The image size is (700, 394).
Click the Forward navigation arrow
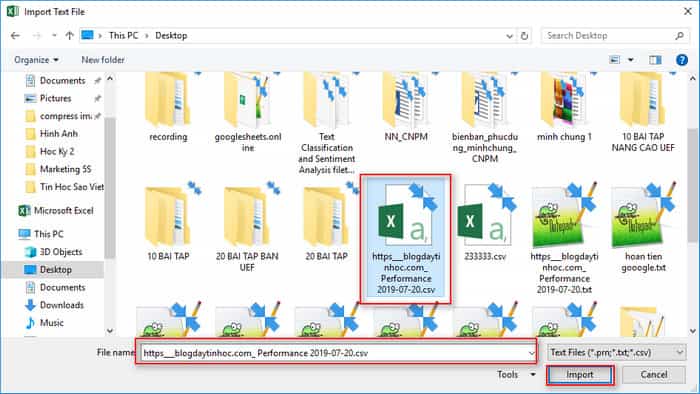pyautogui.click(x=37, y=36)
